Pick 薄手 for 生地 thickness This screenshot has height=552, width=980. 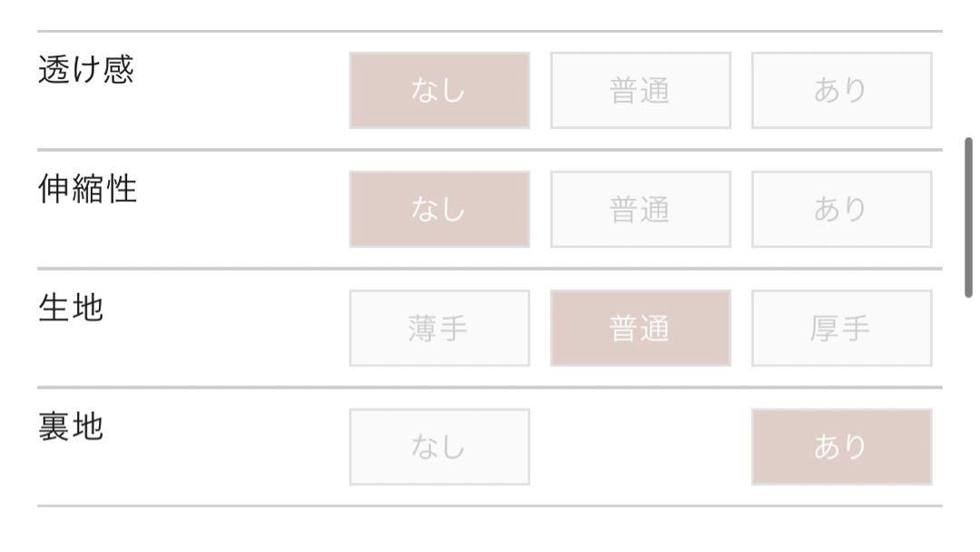(439, 328)
